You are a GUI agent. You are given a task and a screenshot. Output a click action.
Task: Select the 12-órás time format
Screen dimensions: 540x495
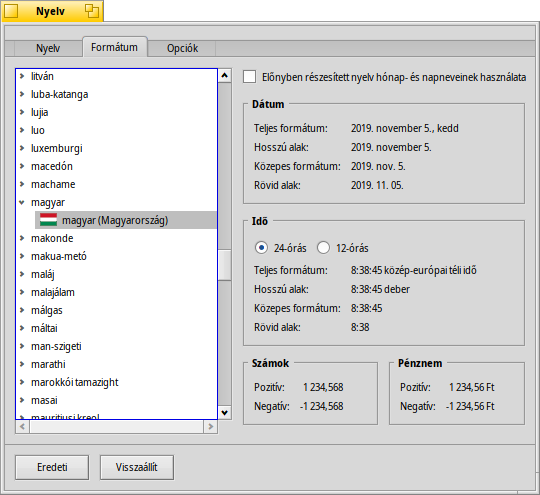(323, 248)
